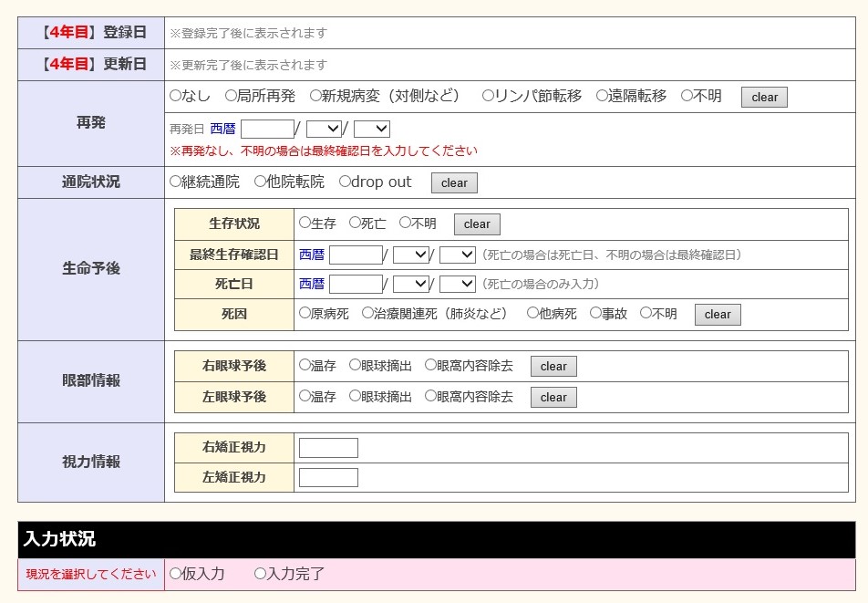Select 'なし' radio for 再発
The image size is (868, 603).
176,96
